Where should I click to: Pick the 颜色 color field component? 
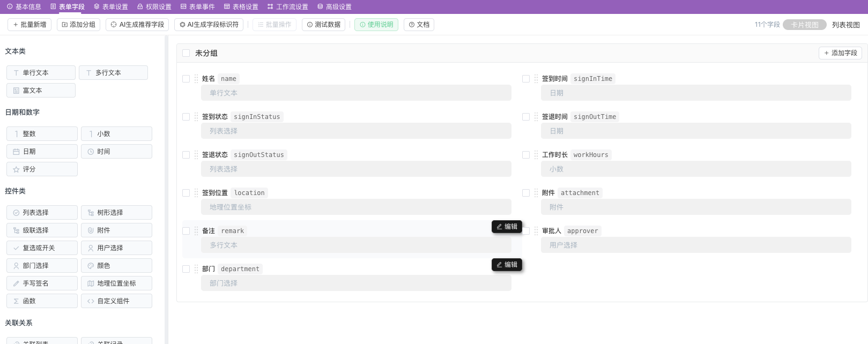point(116,266)
